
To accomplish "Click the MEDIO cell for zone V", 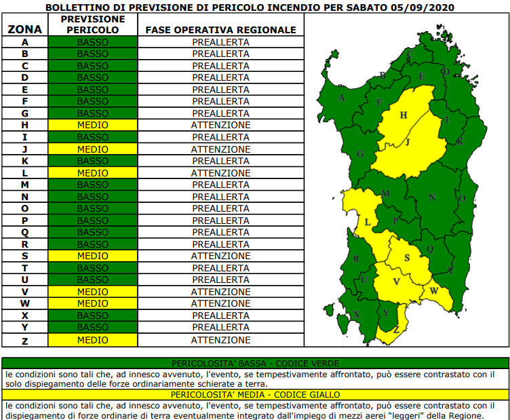I will (93, 292).
